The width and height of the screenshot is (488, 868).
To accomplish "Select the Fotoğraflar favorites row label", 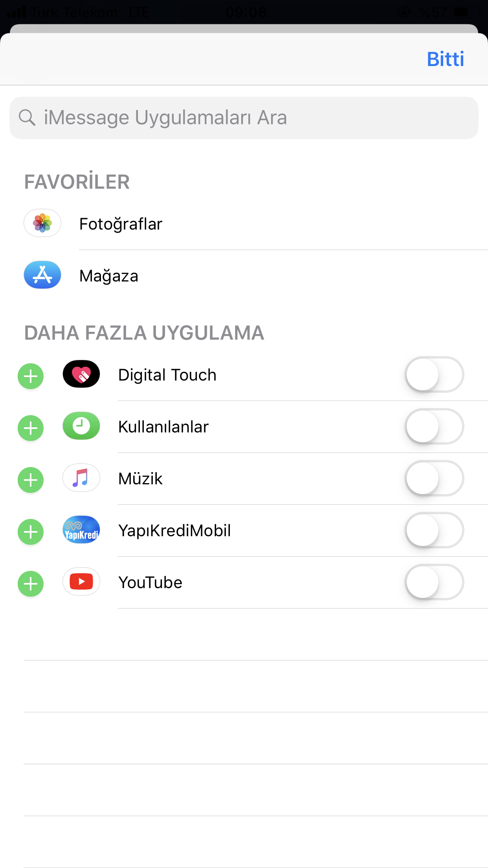I will tap(121, 224).
